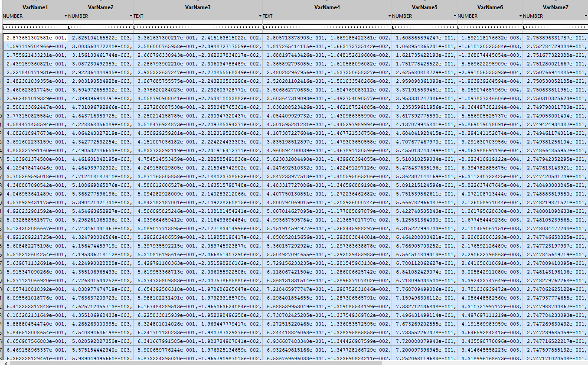Open the VarName4 TEXT type dropdown

(389, 16)
